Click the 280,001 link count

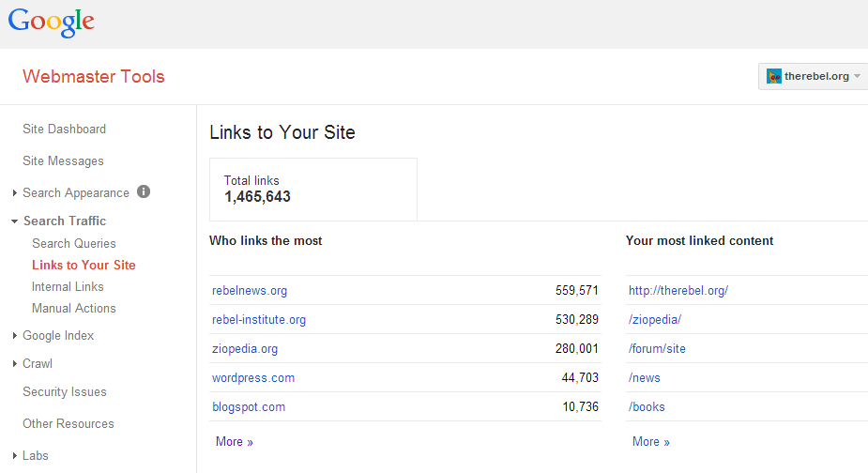(577, 349)
